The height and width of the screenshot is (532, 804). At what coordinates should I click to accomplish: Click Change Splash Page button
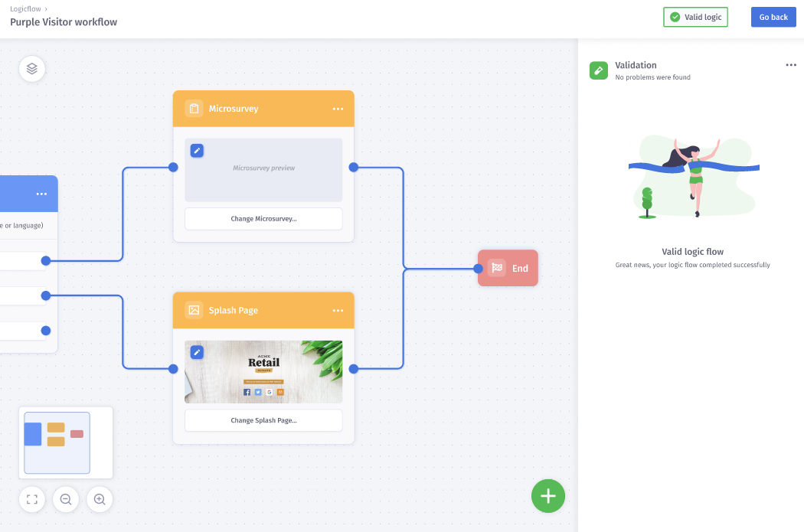click(263, 420)
